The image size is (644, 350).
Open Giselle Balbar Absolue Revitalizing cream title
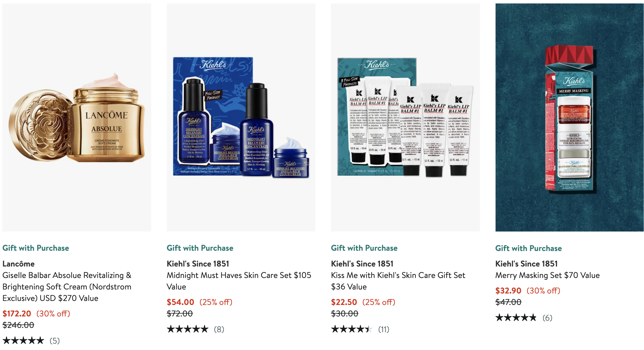point(67,287)
